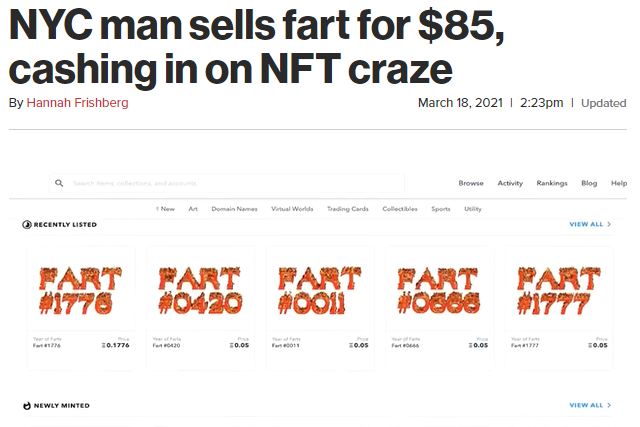Open the Browse menu

click(471, 183)
